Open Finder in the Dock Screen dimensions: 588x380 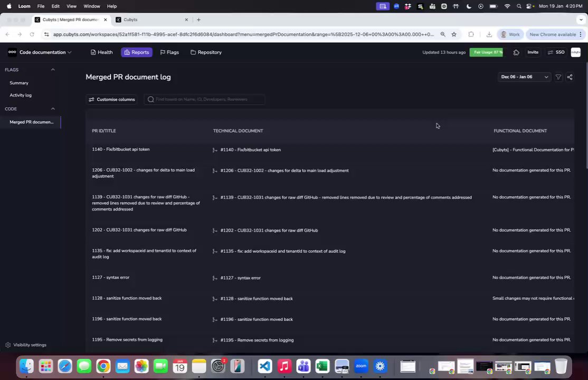(x=26, y=366)
